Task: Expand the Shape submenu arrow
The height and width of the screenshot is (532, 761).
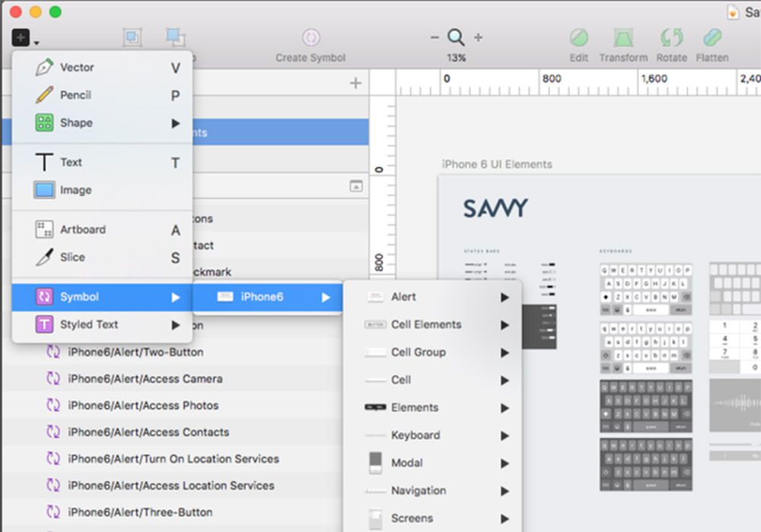Action: (x=175, y=123)
